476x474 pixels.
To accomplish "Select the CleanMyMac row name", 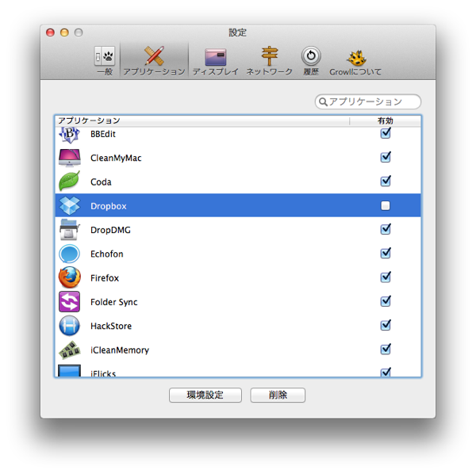I will point(116,158).
